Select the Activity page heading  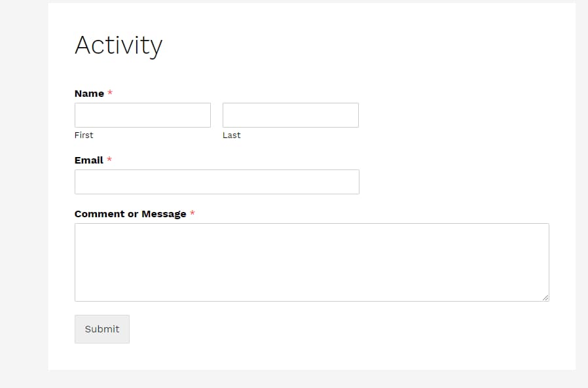119,44
